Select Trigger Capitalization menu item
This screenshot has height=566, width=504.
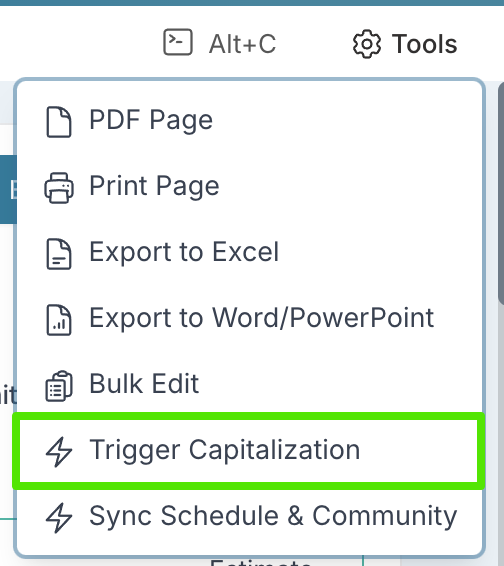(249, 451)
